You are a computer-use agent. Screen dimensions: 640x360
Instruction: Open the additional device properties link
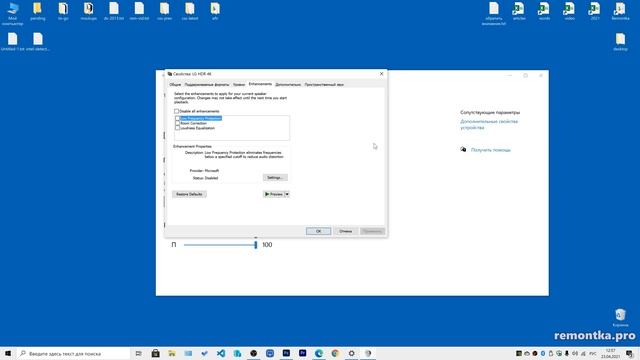pyautogui.click(x=489, y=124)
